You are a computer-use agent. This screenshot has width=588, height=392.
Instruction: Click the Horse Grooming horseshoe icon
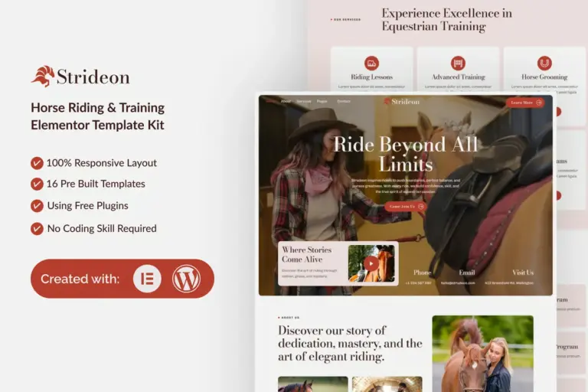point(544,63)
